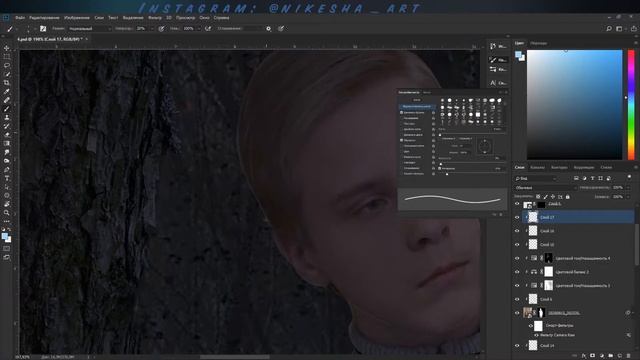This screenshot has width=640, height=360.
Task: Hide the Слой 6 layer
Action: pyautogui.click(x=517, y=299)
